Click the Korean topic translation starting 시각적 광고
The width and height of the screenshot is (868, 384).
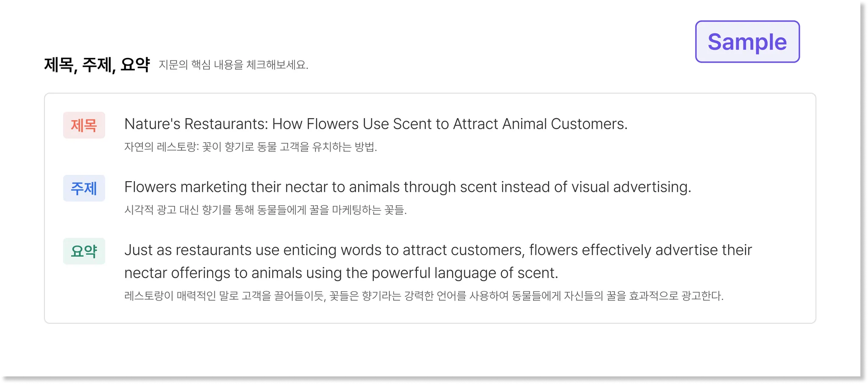pyautogui.click(x=265, y=210)
